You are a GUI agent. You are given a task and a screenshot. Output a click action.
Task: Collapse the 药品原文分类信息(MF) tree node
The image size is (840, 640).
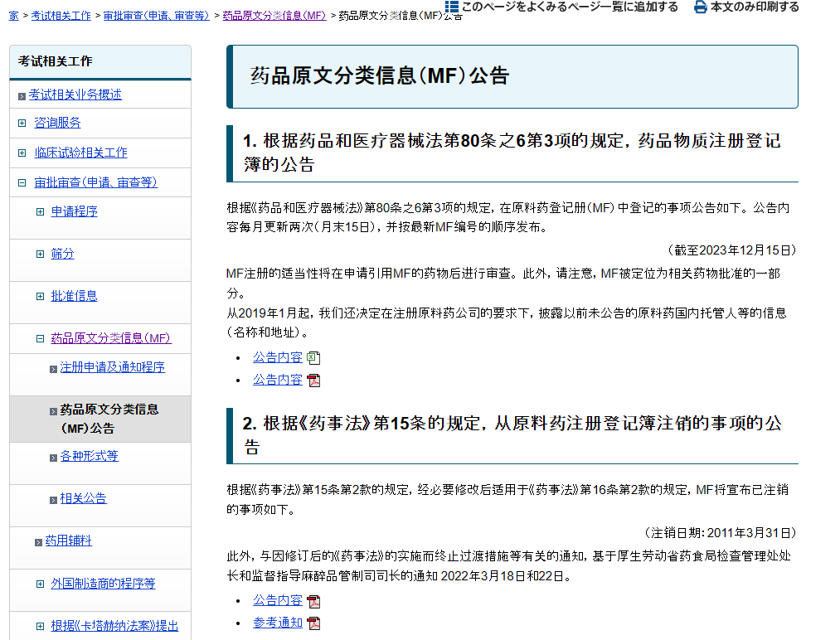(x=40, y=339)
